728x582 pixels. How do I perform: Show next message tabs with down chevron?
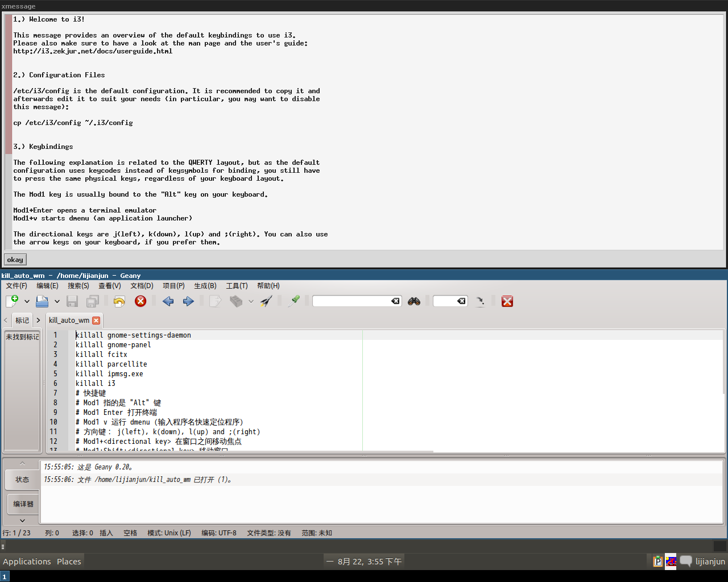[x=22, y=520]
